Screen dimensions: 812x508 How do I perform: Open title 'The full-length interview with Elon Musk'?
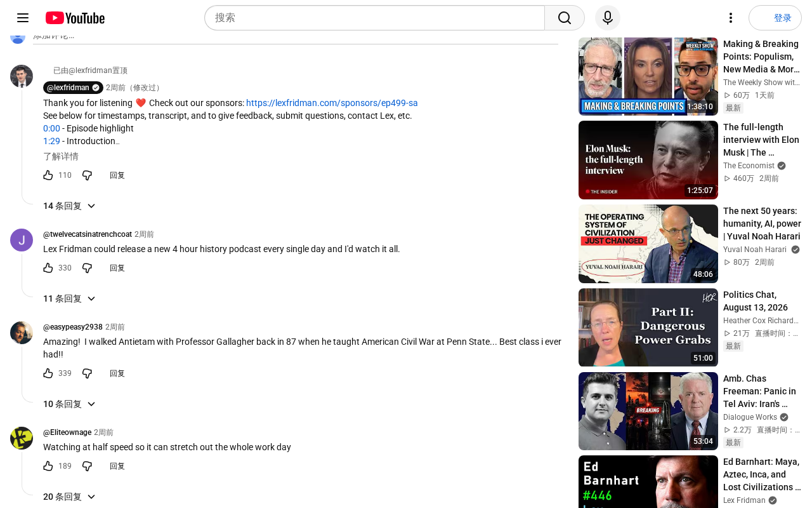(762, 140)
